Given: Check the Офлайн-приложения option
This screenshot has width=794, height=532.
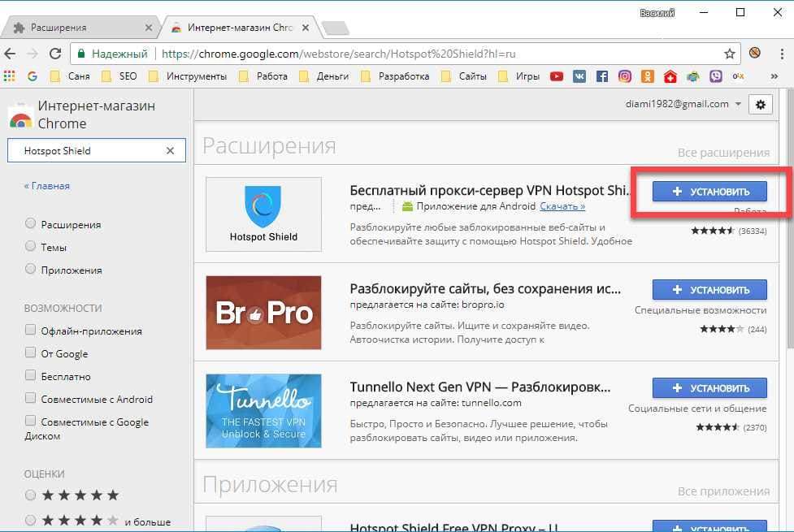Looking at the screenshot, I should 30,330.
